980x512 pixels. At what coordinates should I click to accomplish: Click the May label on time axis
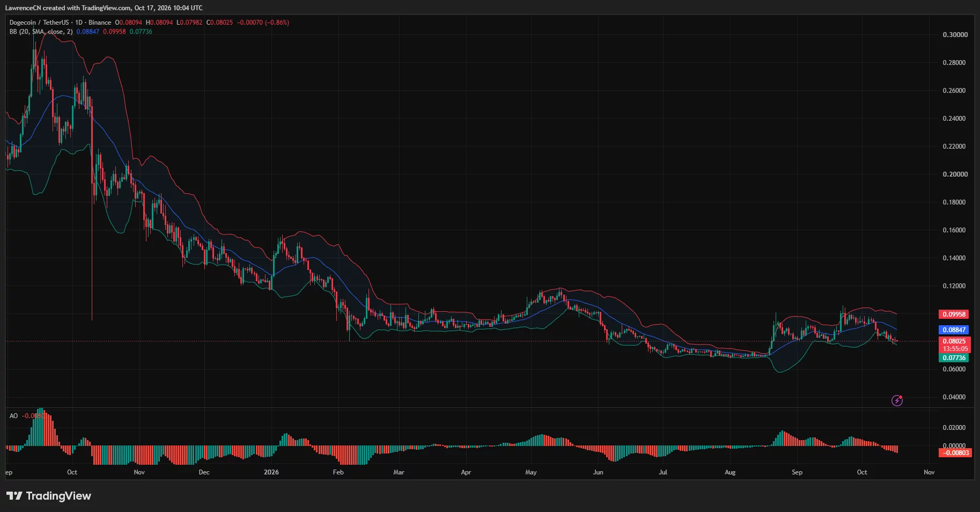530,472
